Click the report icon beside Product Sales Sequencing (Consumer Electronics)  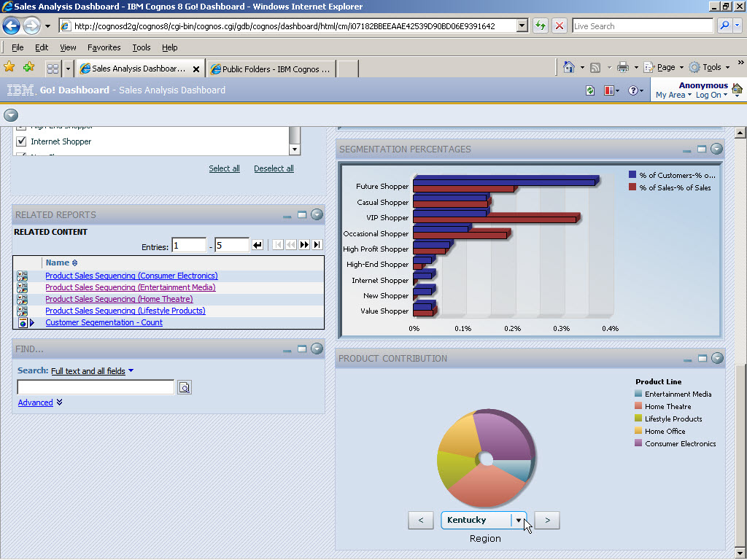(x=23, y=276)
